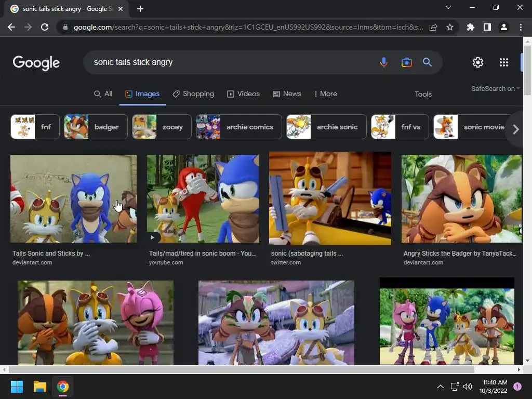Toggle the Chrome side panel icon
532x399 pixels.
pyautogui.click(x=487, y=27)
